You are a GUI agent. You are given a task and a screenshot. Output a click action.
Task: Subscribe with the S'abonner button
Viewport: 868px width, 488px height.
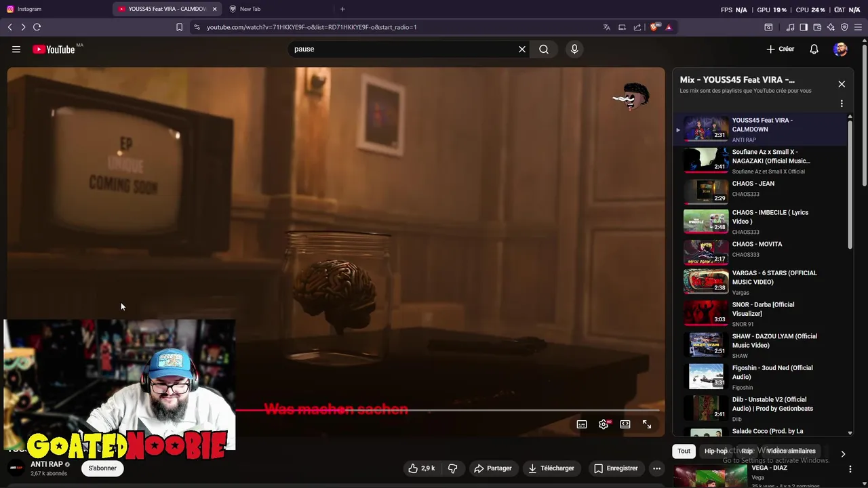[102, 468]
